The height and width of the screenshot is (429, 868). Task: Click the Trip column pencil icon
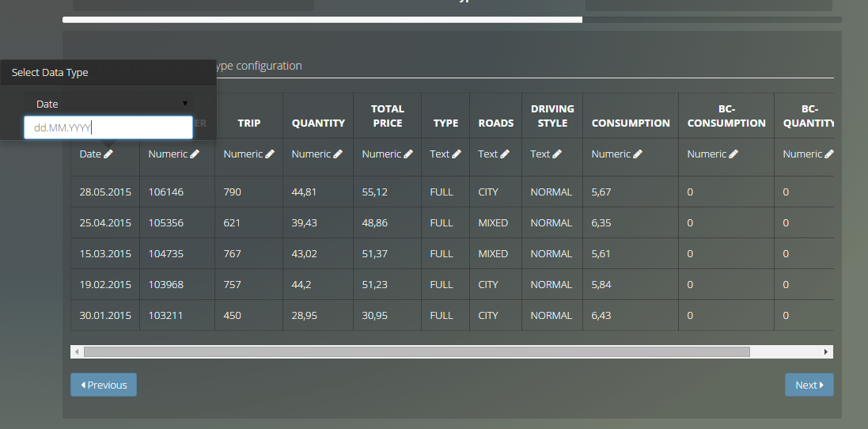[x=270, y=154]
